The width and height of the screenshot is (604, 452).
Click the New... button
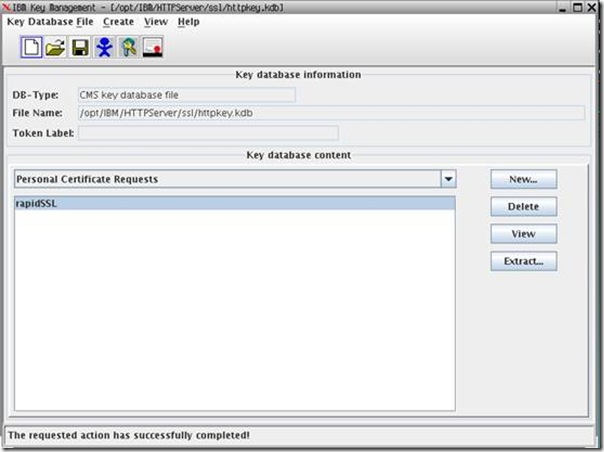pos(523,179)
